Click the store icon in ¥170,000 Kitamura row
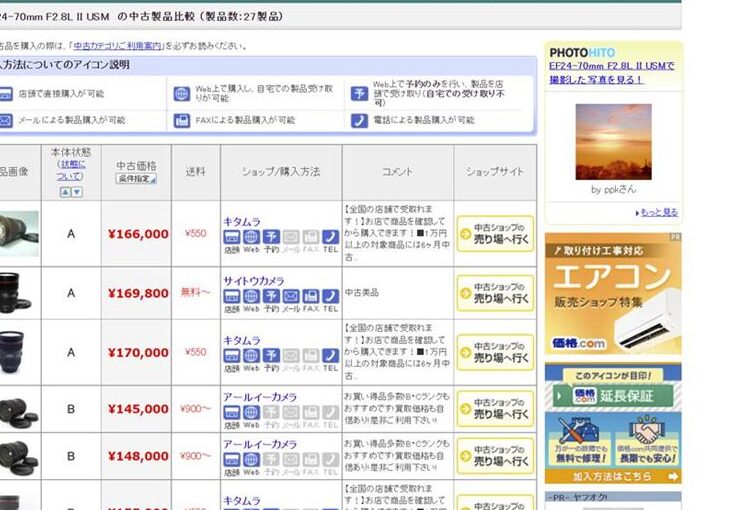745x510 pixels. click(x=231, y=356)
